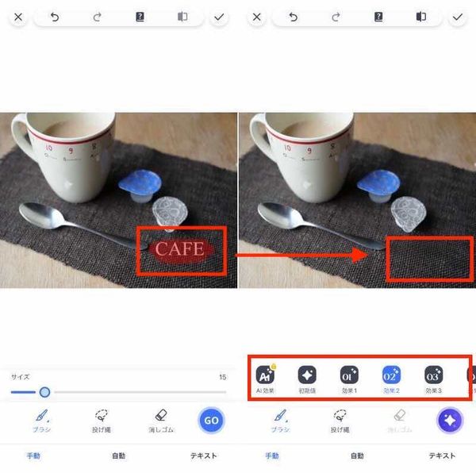The height and width of the screenshot is (473, 476).
Task: Click the CAFE logo in the left photo
Action: [x=180, y=249]
